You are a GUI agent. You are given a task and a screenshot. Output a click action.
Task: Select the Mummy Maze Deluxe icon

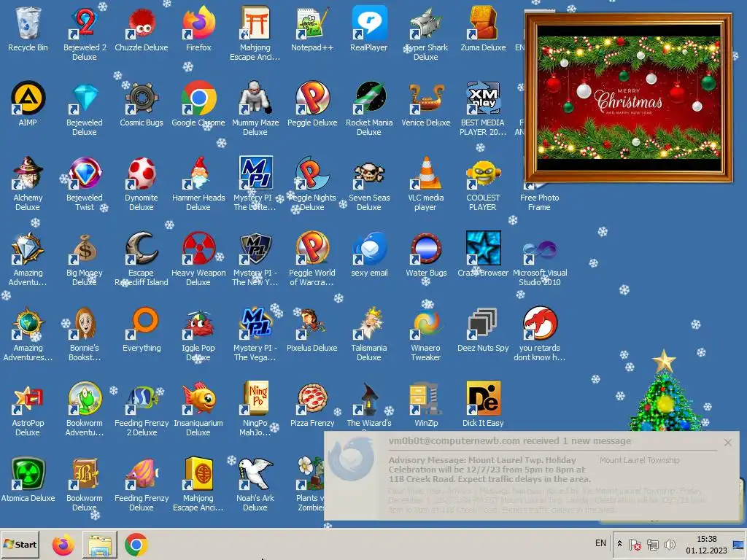[x=255, y=98]
